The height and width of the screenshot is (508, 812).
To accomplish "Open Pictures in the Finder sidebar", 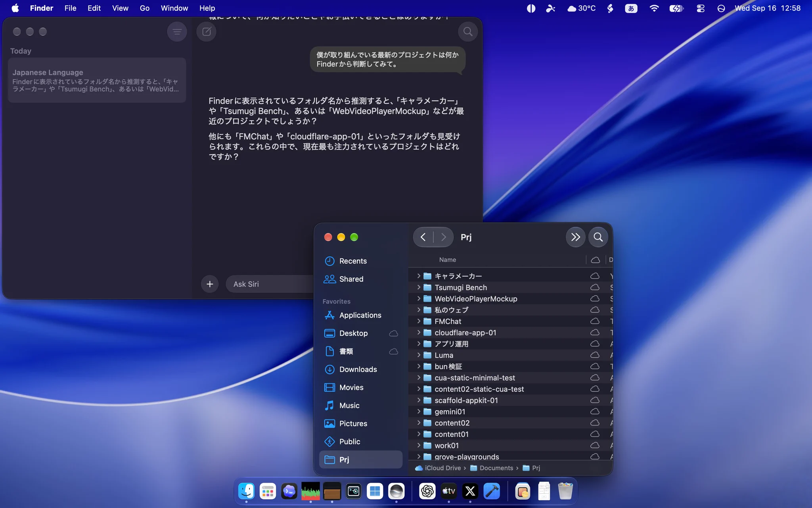I will 361,423.
